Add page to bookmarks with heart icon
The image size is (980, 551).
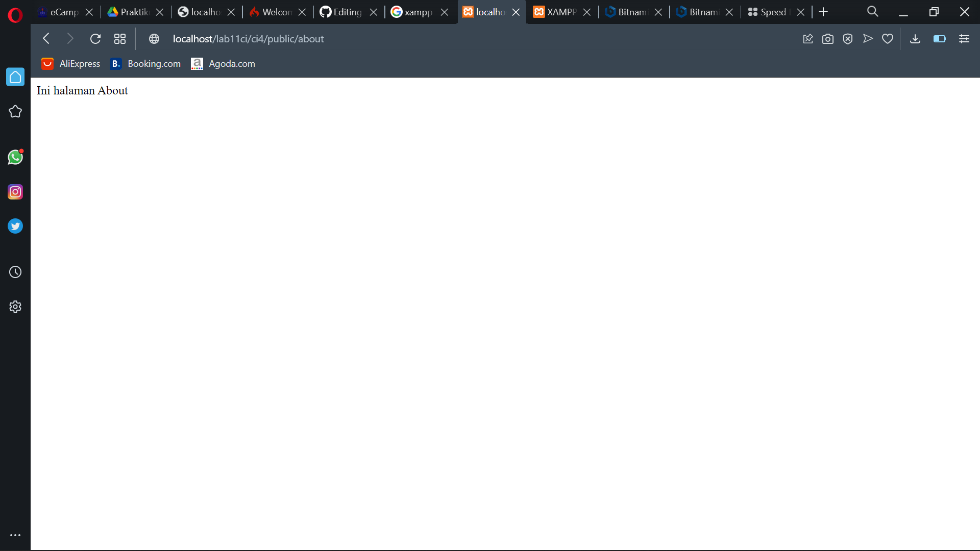[x=888, y=39]
